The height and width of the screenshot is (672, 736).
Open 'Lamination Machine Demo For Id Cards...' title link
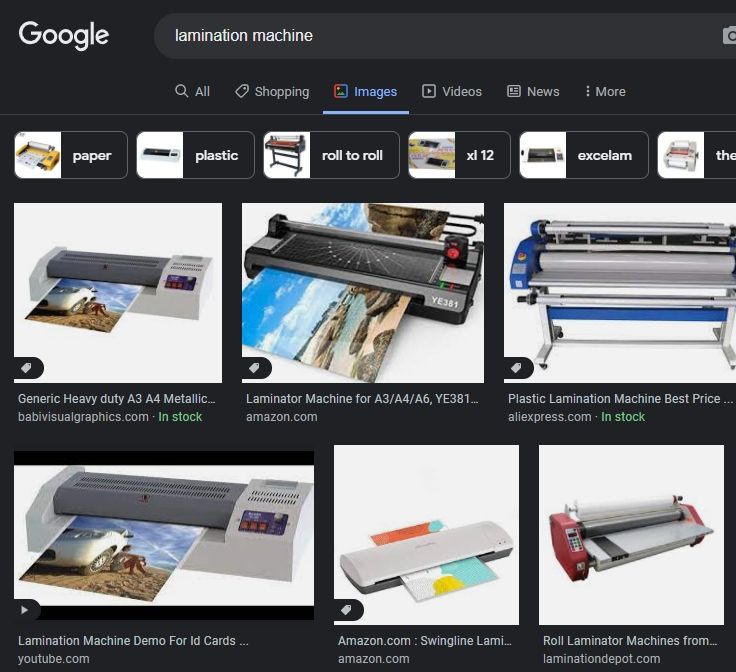point(133,641)
